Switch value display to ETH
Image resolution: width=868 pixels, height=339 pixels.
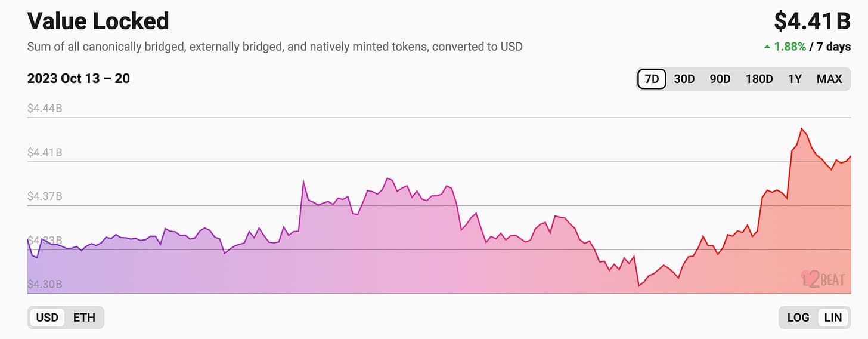pyautogui.click(x=84, y=318)
